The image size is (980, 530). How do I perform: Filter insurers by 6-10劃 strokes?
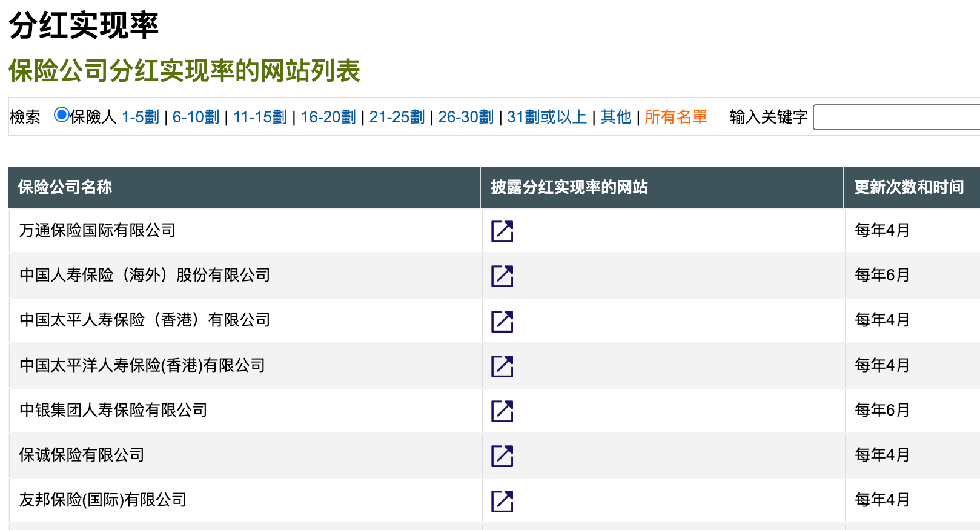[196, 117]
